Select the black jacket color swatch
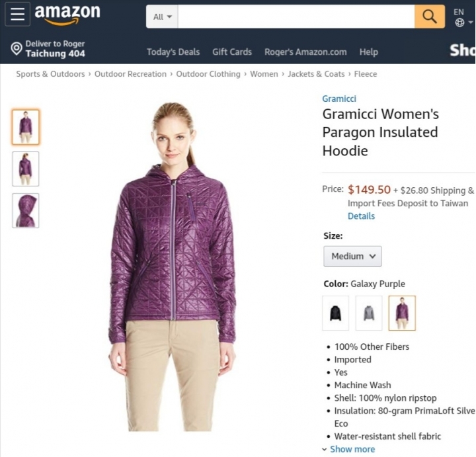The height and width of the screenshot is (457, 476). point(335,313)
